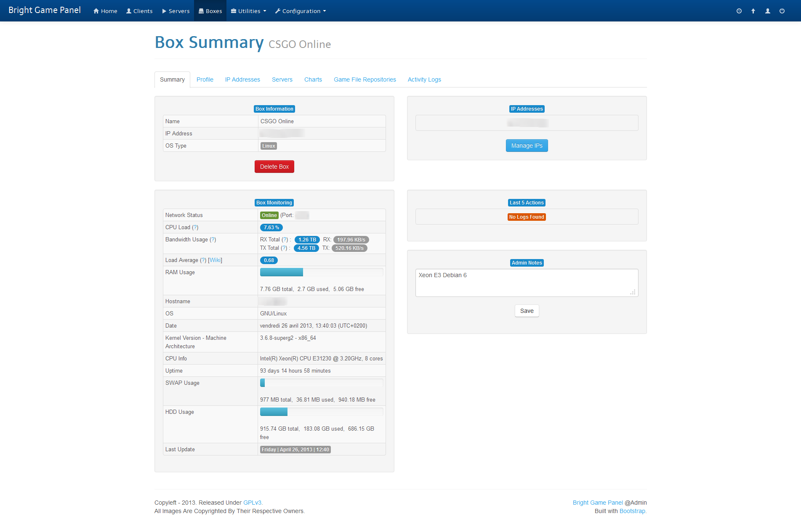Image resolution: width=801 pixels, height=532 pixels.
Task: Open the Load Average Wiki link
Action: pyautogui.click(x=215, y=260)
